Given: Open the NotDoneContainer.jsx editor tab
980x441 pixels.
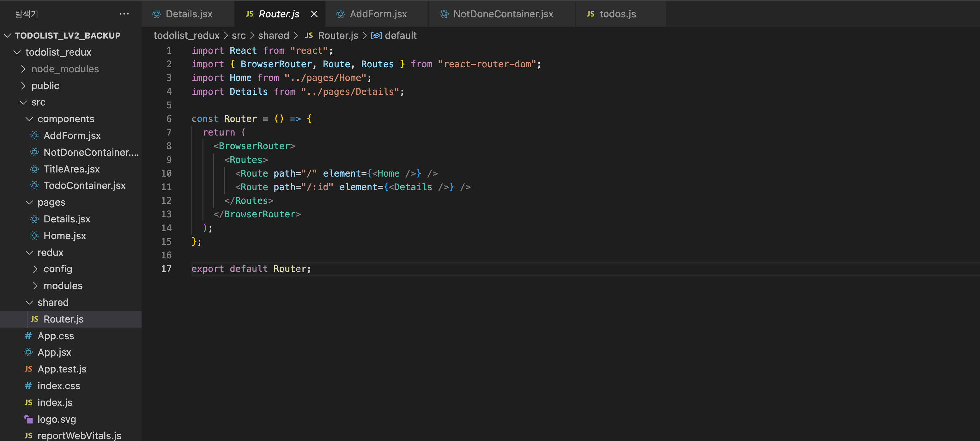Looking at the screenshot, I should pos(503,14).
